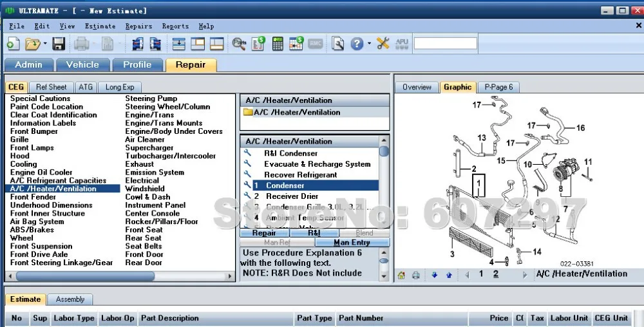This screenshot has height=327, width=644.
Task: Open the P-Page 6 tab
Action: [498, 87]
